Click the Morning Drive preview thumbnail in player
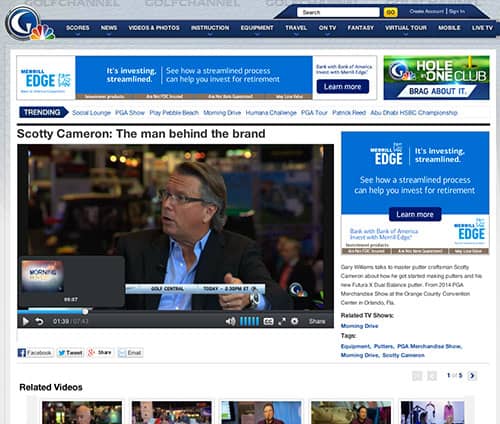This screenshot has height=424, width=500. click(x=42, y=276)
